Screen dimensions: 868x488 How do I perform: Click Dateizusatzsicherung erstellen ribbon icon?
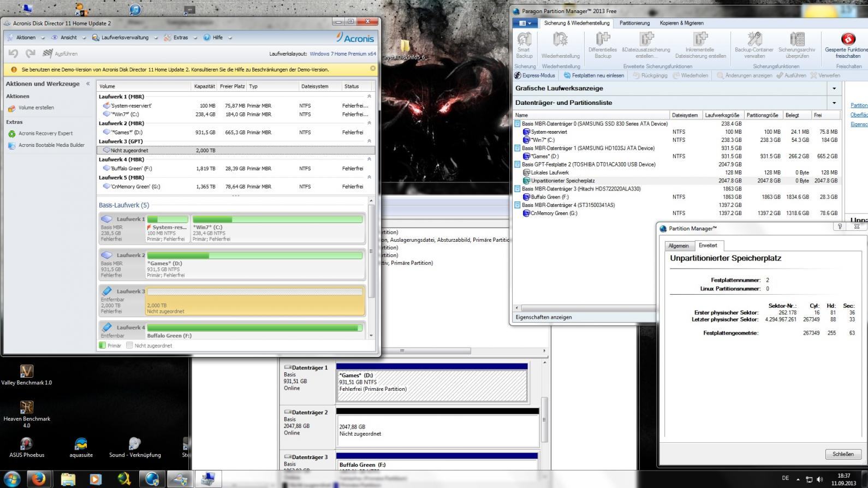(x=646, y=45)
